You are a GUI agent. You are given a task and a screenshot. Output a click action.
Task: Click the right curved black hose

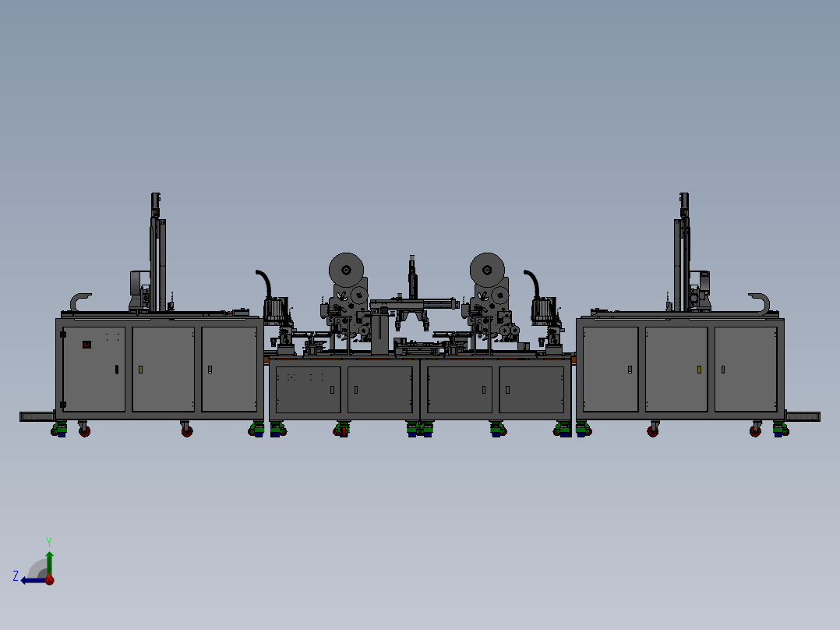(532, 282)
